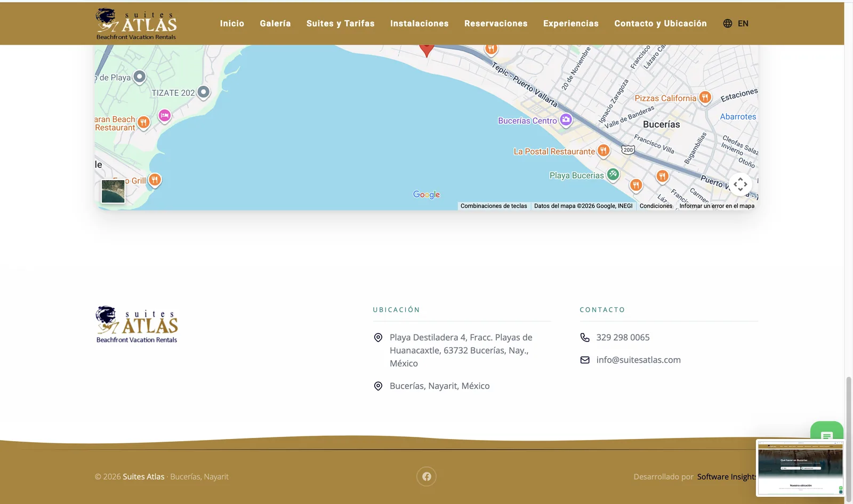The width and height of the screenshot is (853, 504).
Task: Click the location pin beside Playa Destiladera address
Action: (x=378, y=337)
